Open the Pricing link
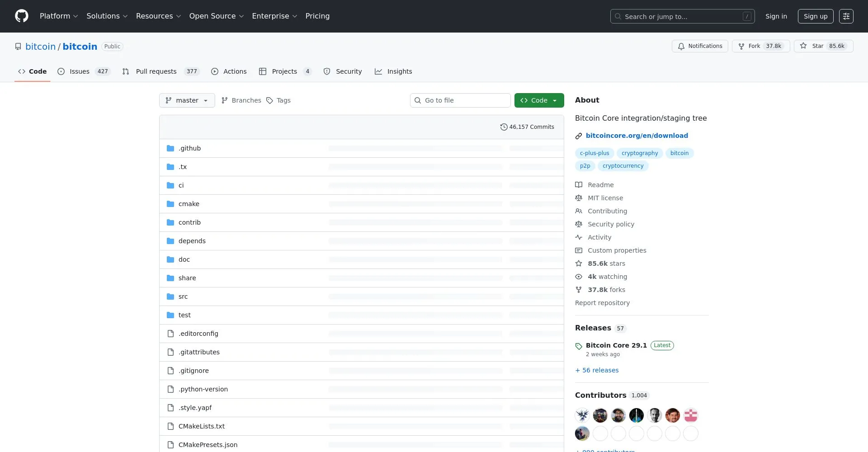The height and width of the screenshot is (452, 868). tap(317, 16)
